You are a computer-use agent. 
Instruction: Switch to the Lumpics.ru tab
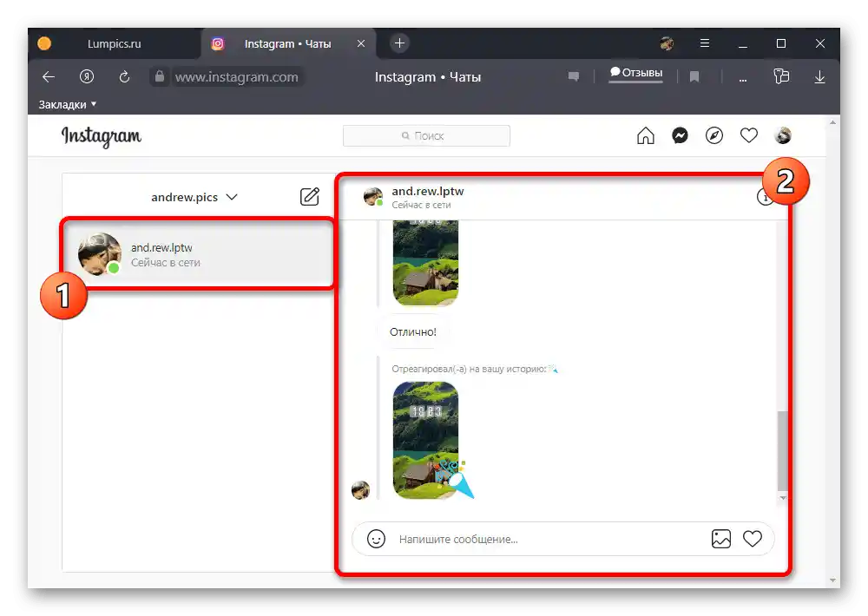[x=114, y=43]
